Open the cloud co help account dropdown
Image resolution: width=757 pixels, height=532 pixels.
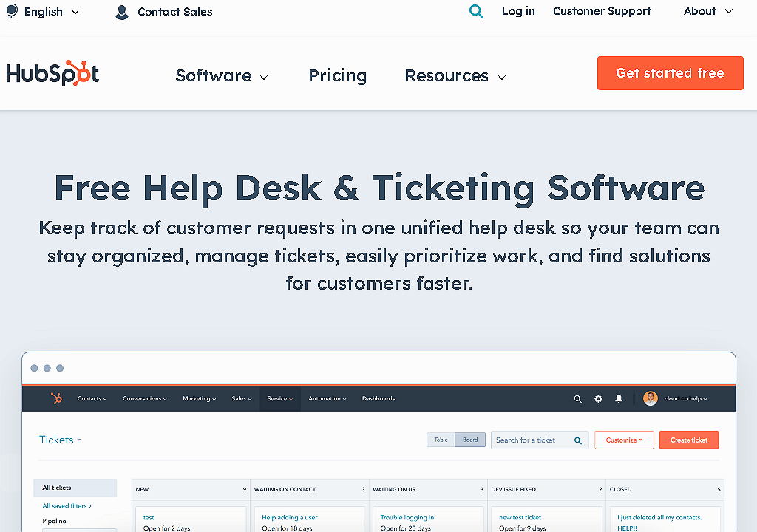pyautogui.click(x=685, y=399)
